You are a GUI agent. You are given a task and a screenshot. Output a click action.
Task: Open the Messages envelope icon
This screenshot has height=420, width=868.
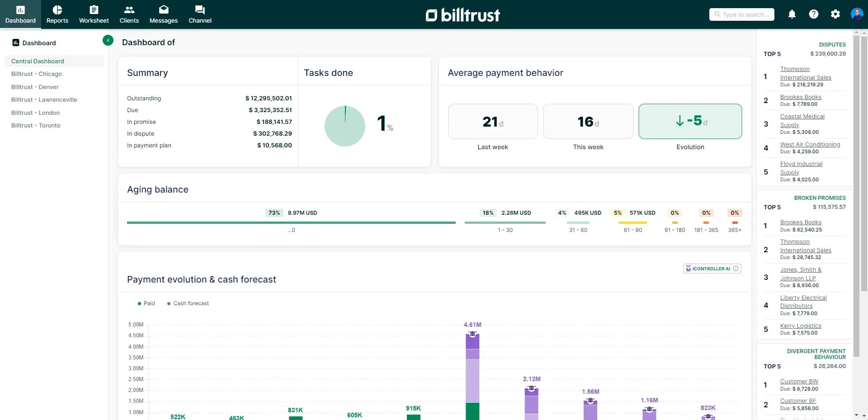click(164, 10)
